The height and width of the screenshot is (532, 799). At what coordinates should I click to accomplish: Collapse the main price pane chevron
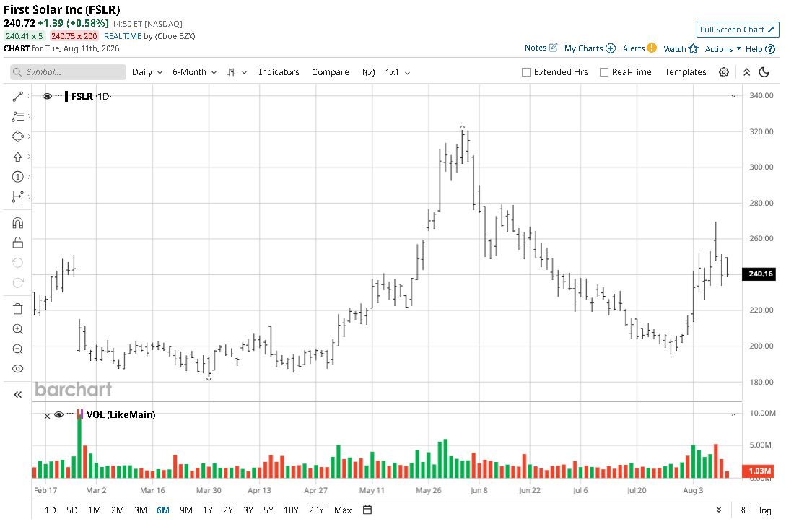pyautogui.click(x=734, y=96)
